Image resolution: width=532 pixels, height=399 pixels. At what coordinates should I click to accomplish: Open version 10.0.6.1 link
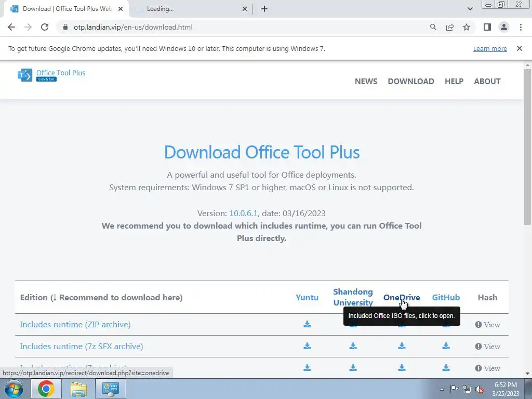[x=243, y=214]
